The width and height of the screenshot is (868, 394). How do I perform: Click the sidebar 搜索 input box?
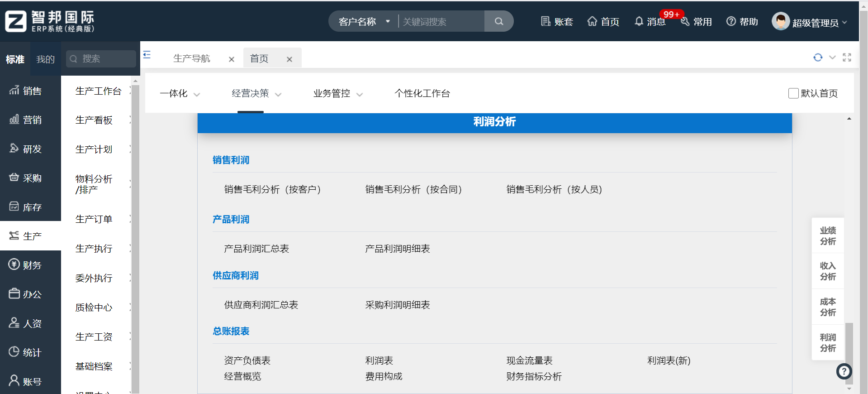pyautogui.click(x=101, y=59)
